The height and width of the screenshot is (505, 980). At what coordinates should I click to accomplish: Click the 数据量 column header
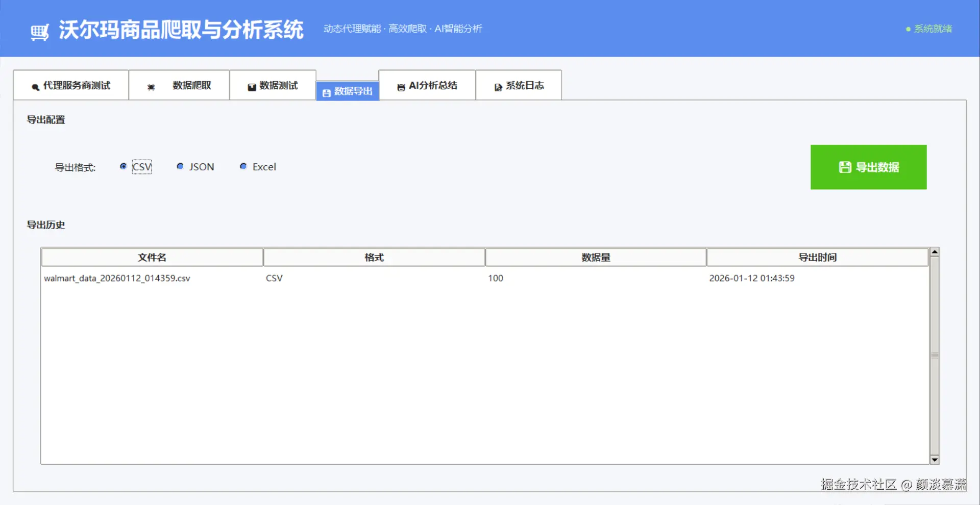click(596, 258)
